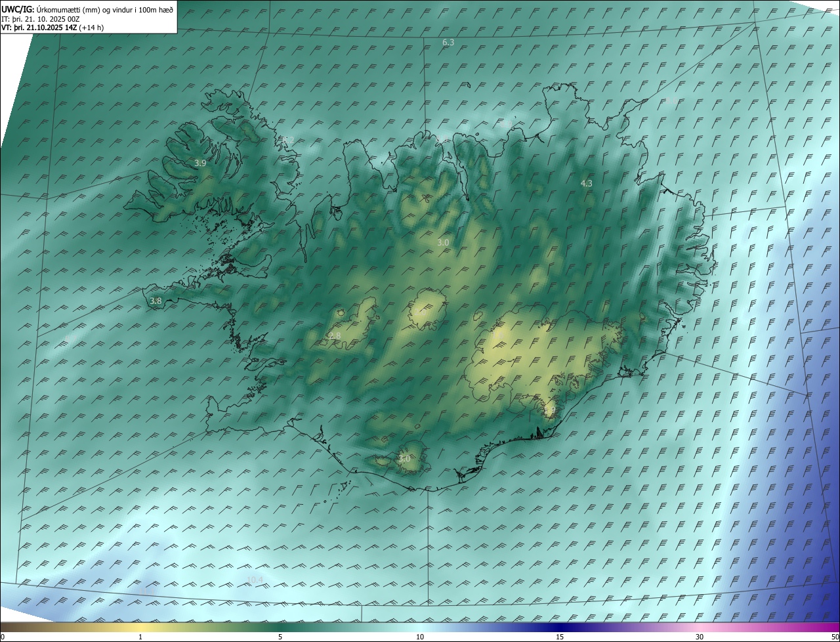This screenshot has width=840, height=642.
Task: Click the 30 tick on the color scale
Action: coord(700,637)
